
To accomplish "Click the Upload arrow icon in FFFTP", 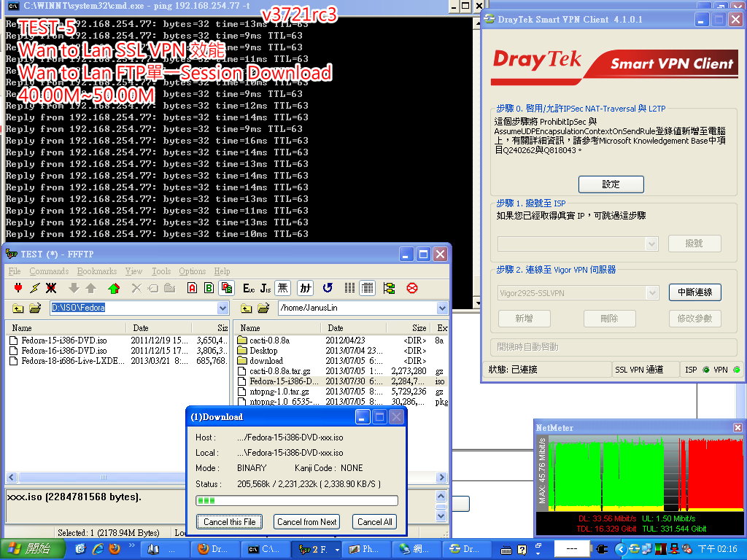I will 90,288.
